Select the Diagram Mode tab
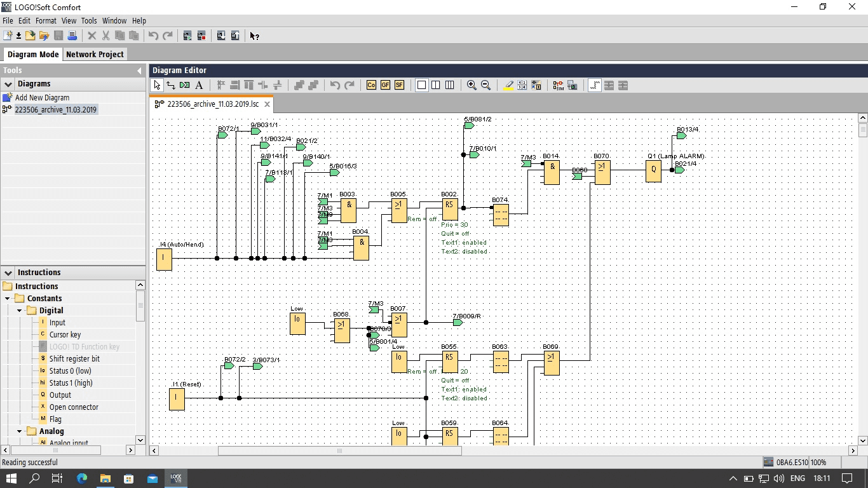The image size is (868, 488). [33, 54]
